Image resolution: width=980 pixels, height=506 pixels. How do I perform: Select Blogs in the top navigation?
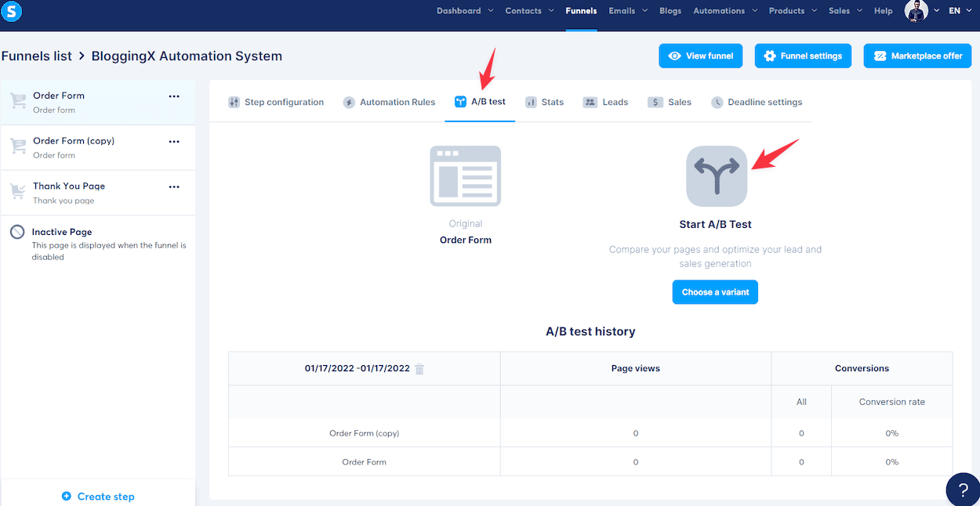coord(670,10)
